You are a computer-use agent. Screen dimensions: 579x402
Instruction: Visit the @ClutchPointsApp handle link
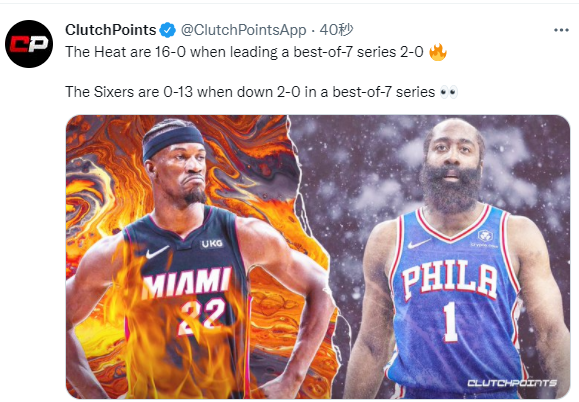[243, 30]
